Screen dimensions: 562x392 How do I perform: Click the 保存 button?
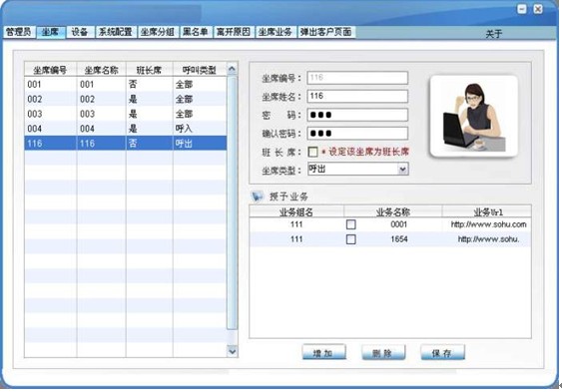coord(442,353)
